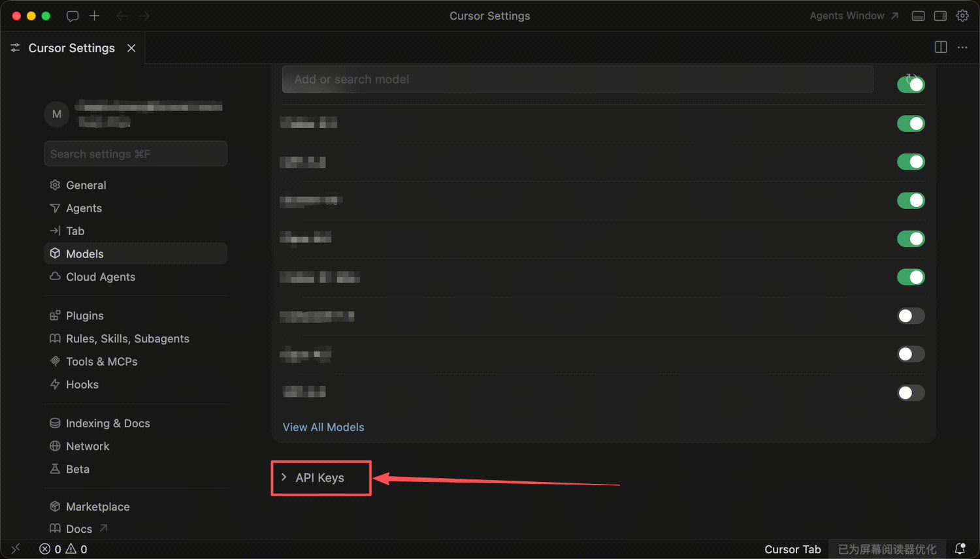Toggle the bottom panel layout icon
Screen dimensions: 980x559
click(918, 16)
